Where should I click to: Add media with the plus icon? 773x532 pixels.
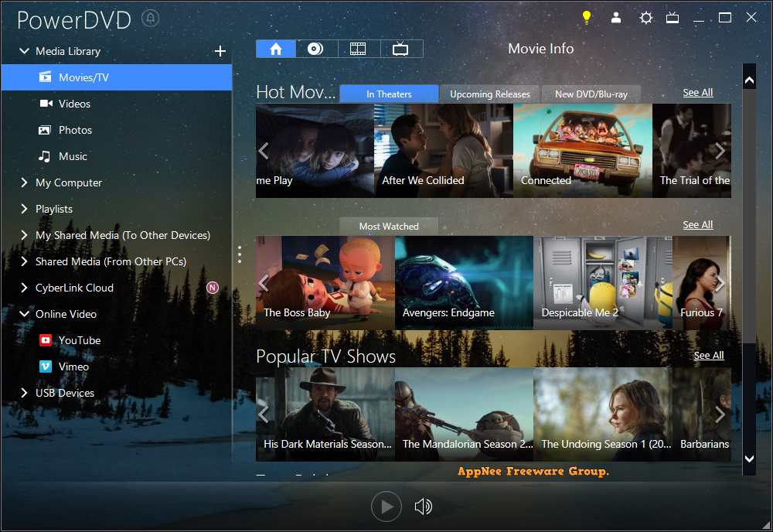pyautogui.click(x=220, y=51)
